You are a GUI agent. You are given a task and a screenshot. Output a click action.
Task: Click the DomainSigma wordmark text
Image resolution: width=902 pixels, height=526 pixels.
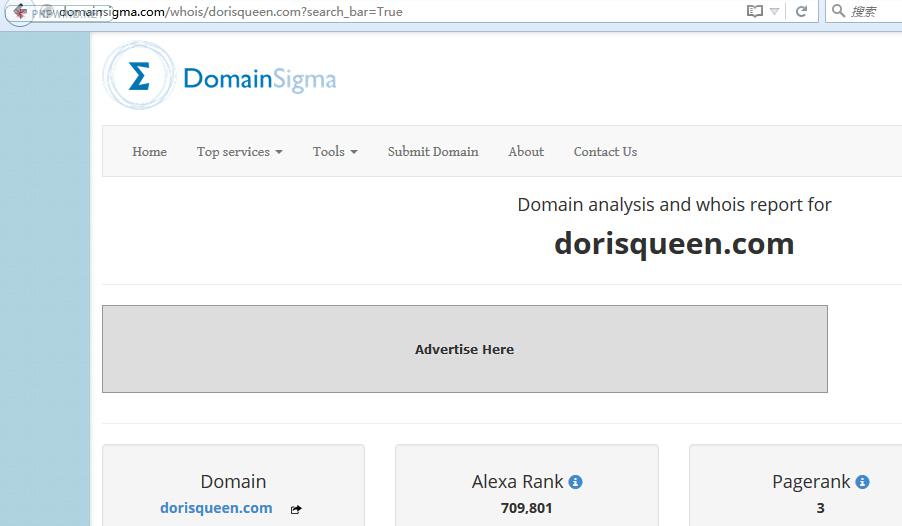click(x=259, y=79)
